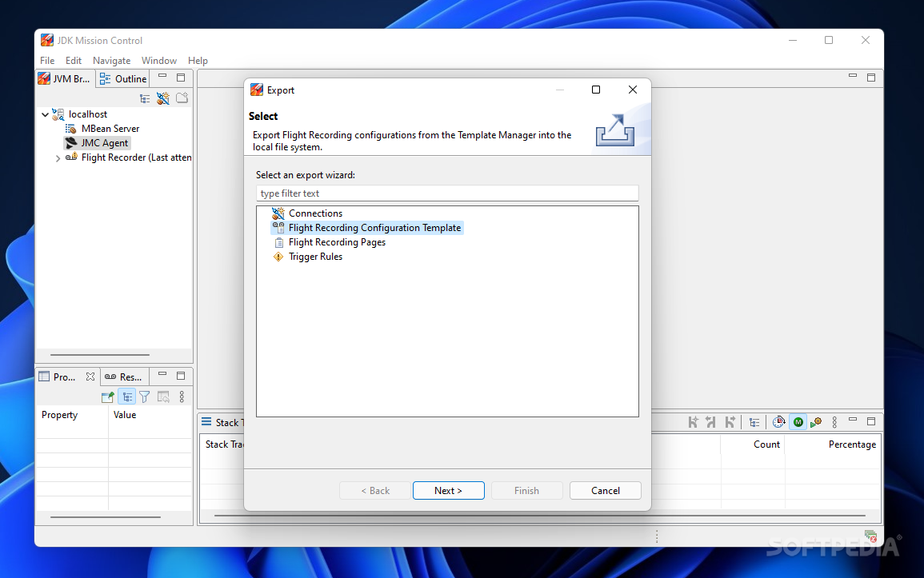
Task: Click the Value column header
Action: pyautogui.click(x=124, y=415)
